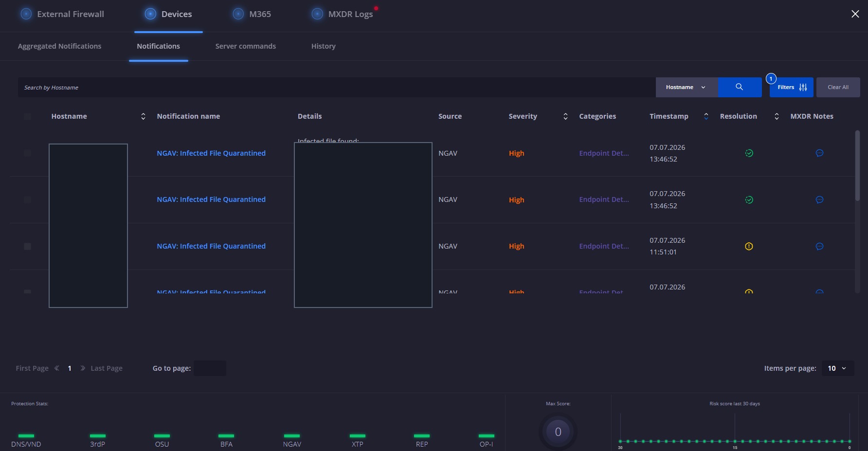This screenshot has height=451, width=868.
Task: Click resolved checkmark icon in first row
Action: (749, 153)
